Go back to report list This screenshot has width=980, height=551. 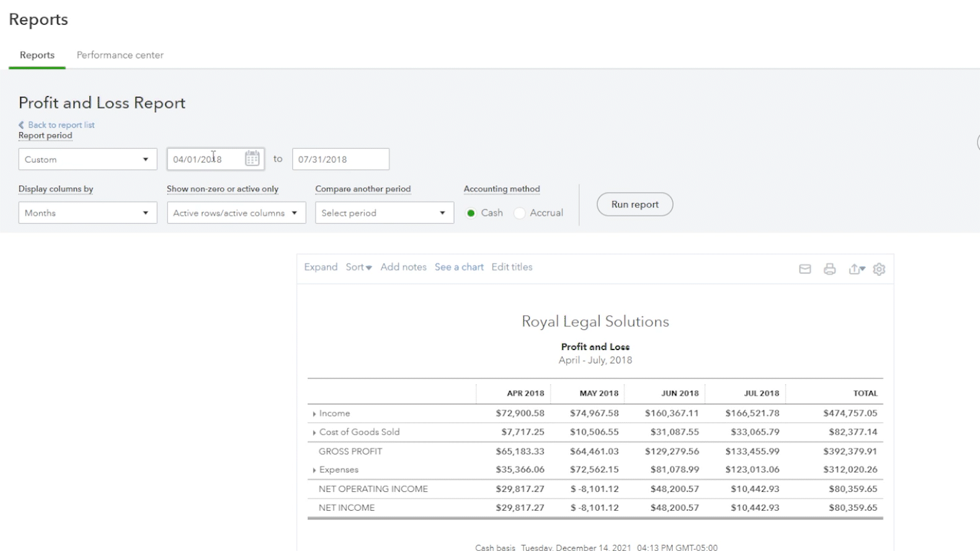(61, 125)
